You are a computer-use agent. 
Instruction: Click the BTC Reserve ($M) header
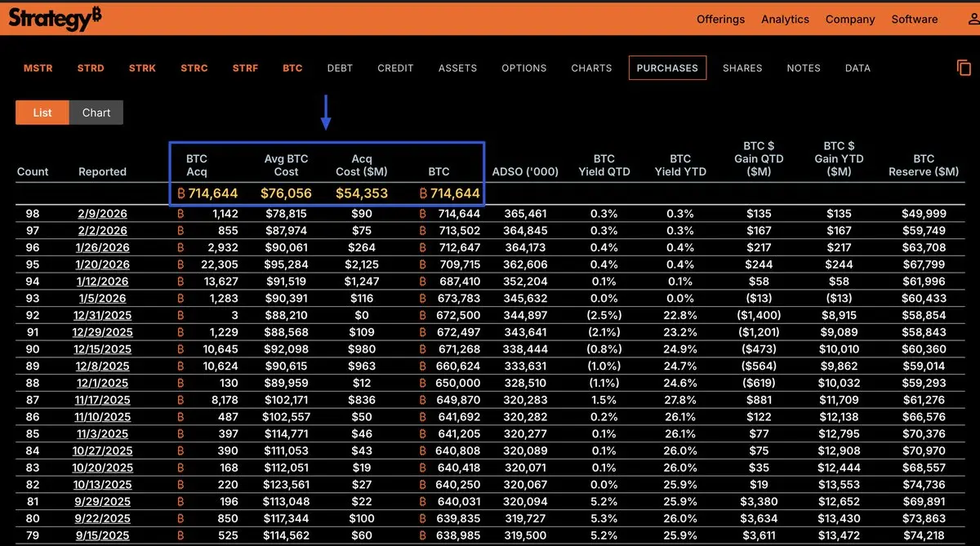pos(924,165)
